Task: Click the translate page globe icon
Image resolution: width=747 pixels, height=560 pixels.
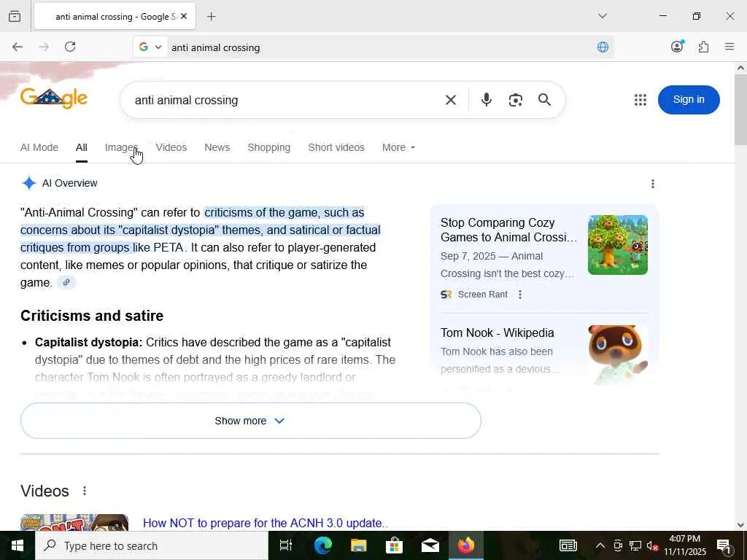Action: [x=603, y=47]
